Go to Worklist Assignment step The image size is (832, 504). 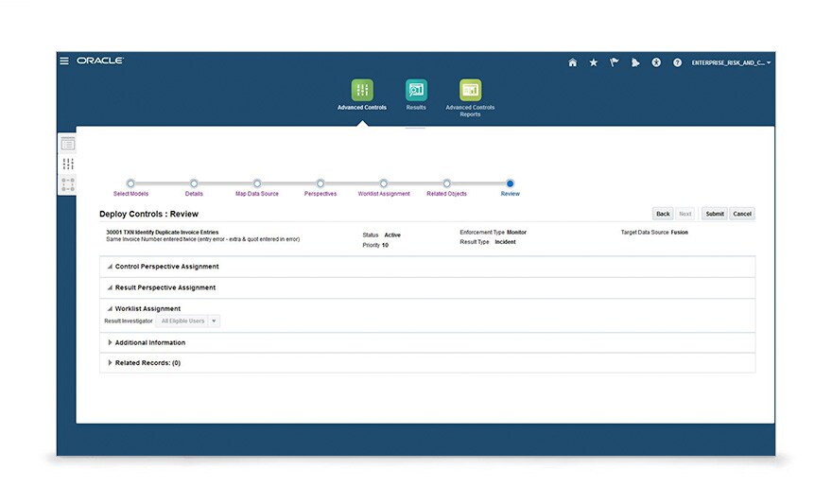tap(384, 183)
